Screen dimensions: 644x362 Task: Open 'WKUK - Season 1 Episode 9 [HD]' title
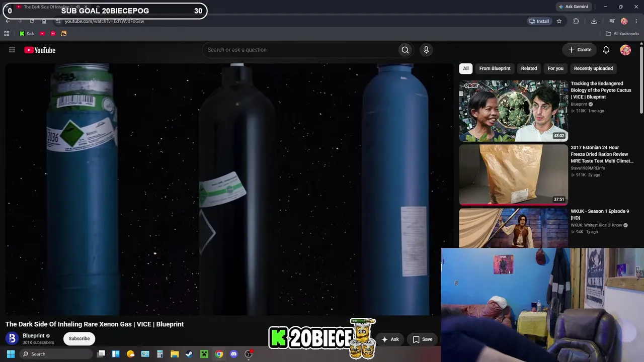(x=600, y=215)
